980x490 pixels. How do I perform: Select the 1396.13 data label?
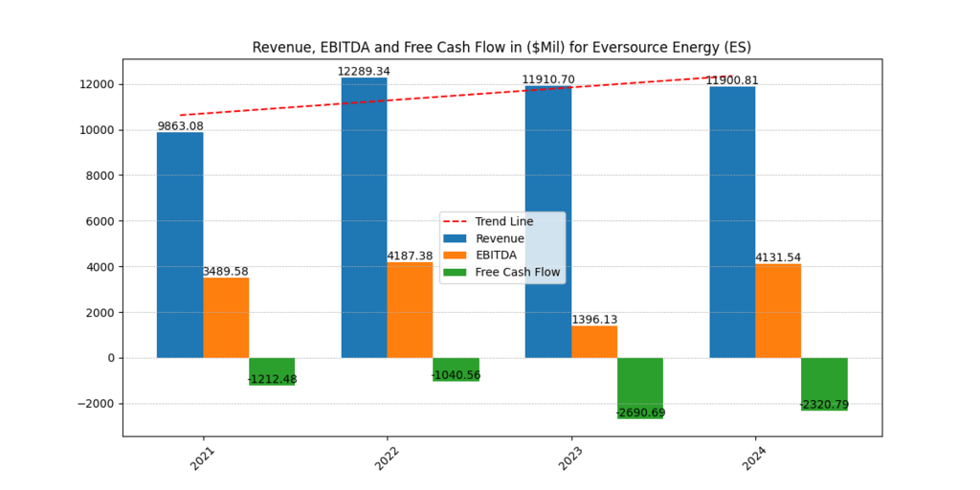point(594,320)
